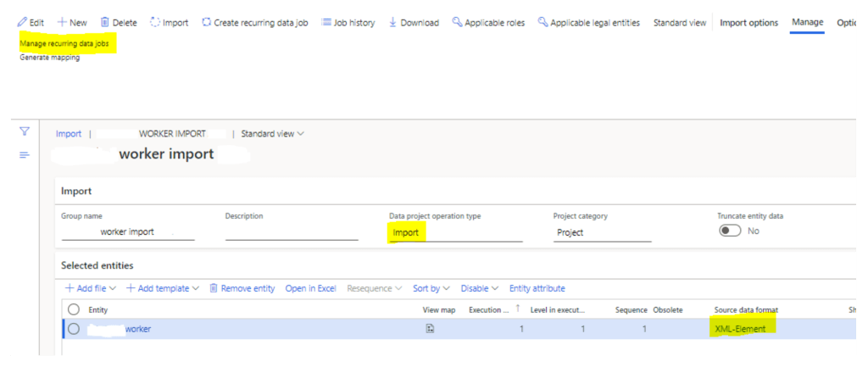Screen dimensions: 868x367
Task: Click the Open in Excel button
Action: (x=310, y=288)
